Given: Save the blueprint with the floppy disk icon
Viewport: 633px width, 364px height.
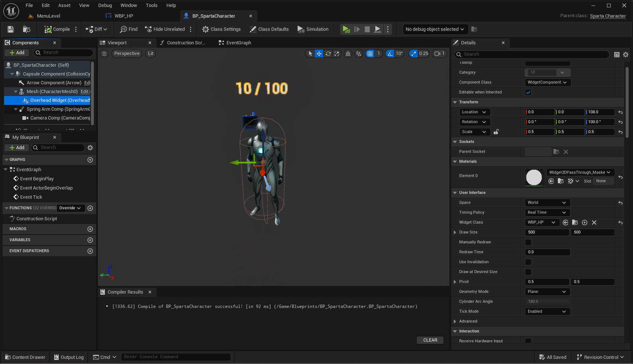Looking at the screenshot, I should [x=11, y=29].
